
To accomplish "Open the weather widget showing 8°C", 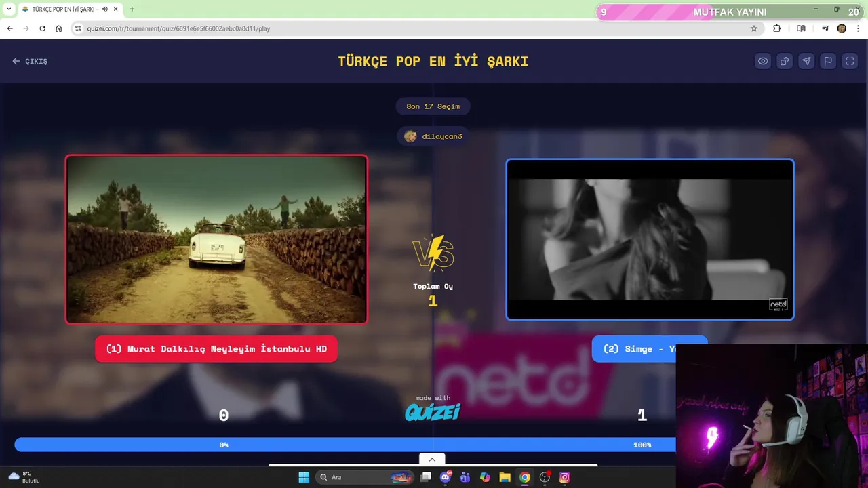I will click(24, 477).
